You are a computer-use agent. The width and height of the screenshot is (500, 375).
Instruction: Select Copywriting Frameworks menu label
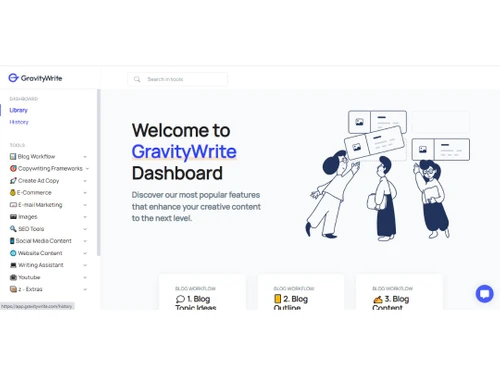50,168
